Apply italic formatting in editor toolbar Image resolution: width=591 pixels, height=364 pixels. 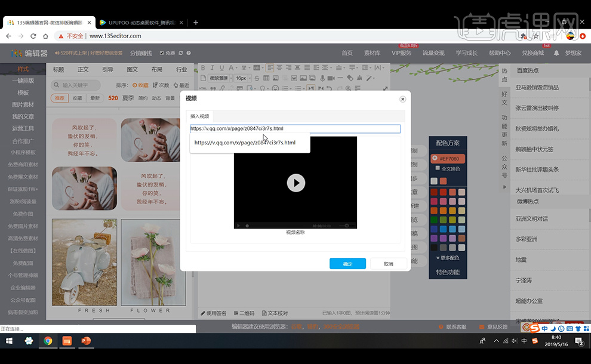[212, 68]
